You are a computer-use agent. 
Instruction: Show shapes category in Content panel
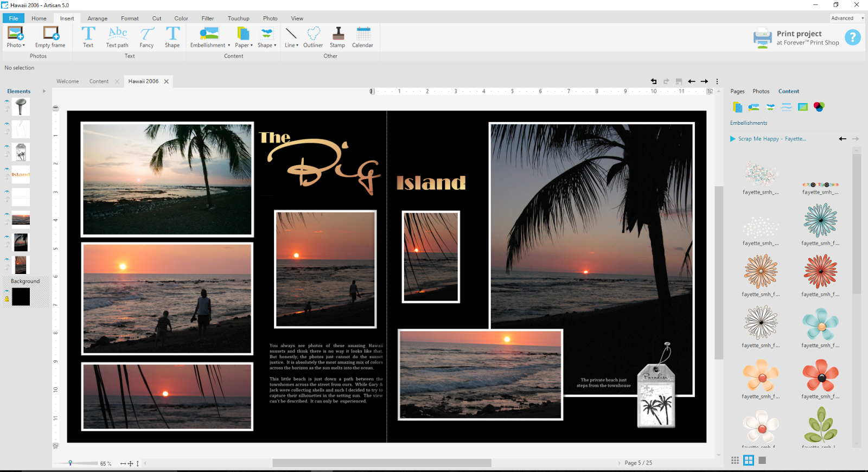click(x=770, y=107)
